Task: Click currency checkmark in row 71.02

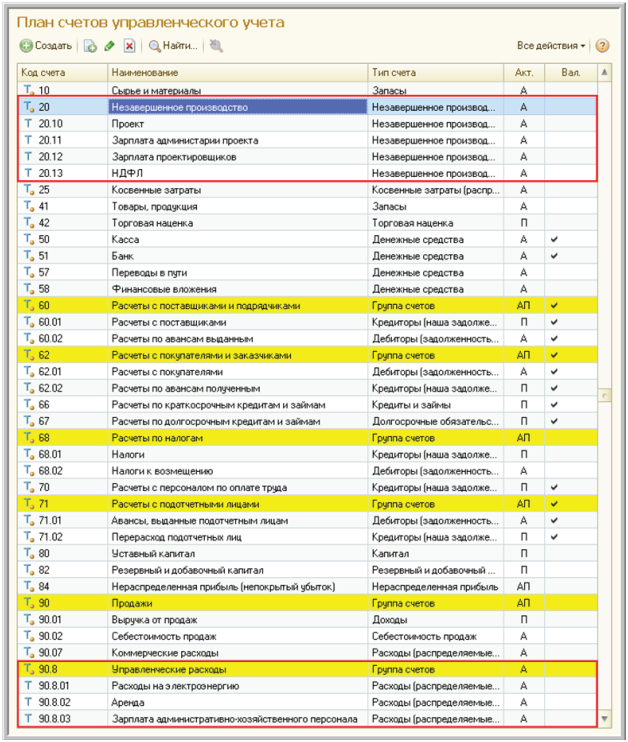Action: click(554, 537)
